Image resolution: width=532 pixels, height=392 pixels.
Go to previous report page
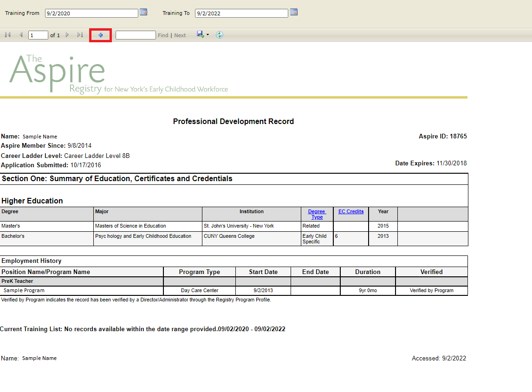coord(21,35)
